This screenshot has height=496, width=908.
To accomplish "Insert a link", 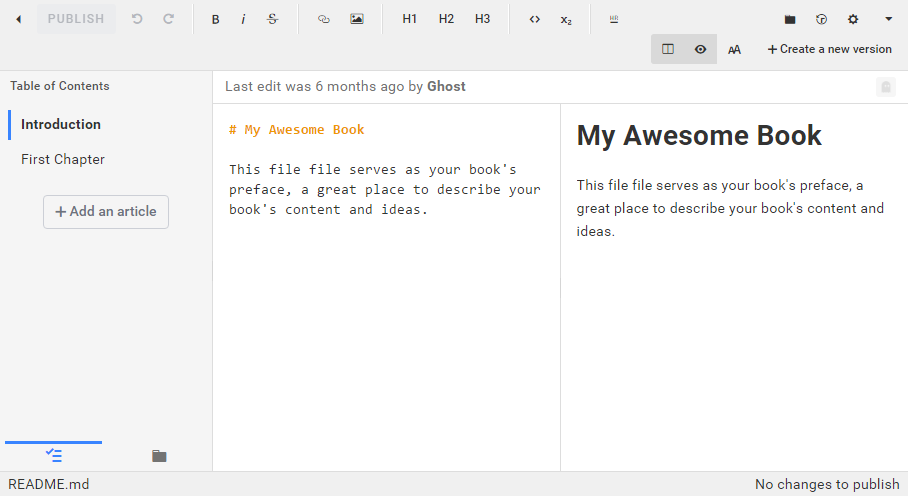I will click(x=324, y=19).
